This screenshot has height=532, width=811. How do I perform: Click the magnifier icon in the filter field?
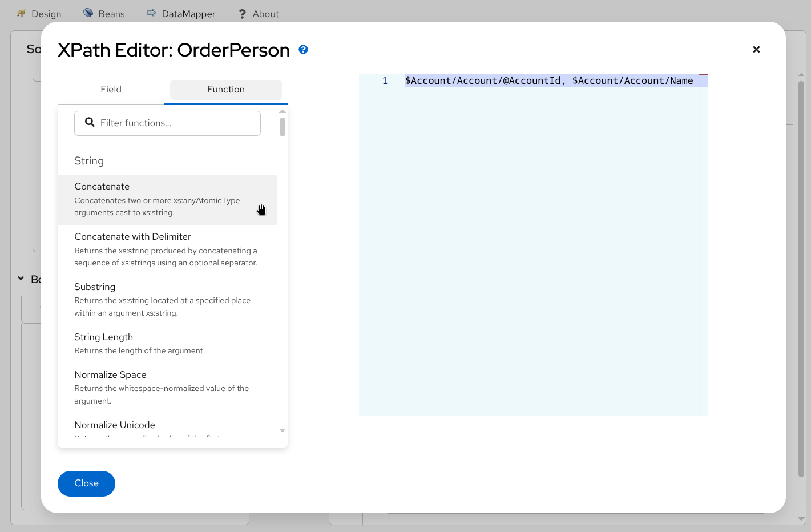[x=90, y=122]
